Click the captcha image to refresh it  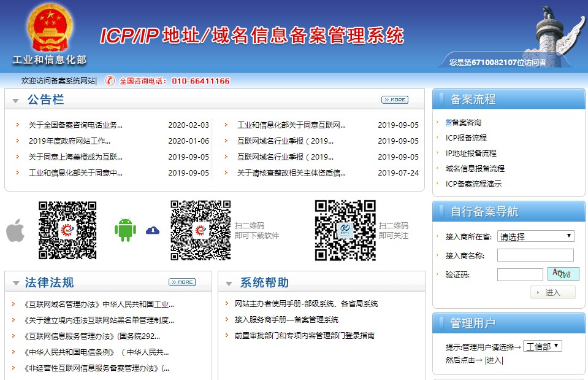(562, 274)
